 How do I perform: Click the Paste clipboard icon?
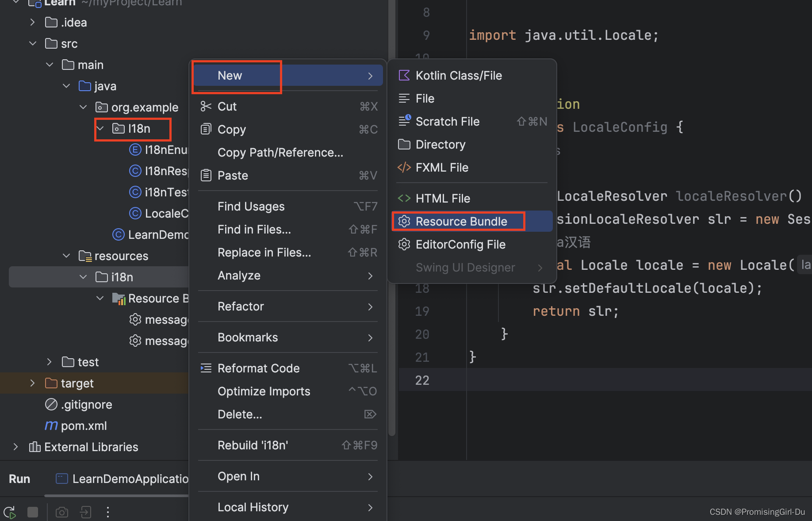[x=206, y=176]
